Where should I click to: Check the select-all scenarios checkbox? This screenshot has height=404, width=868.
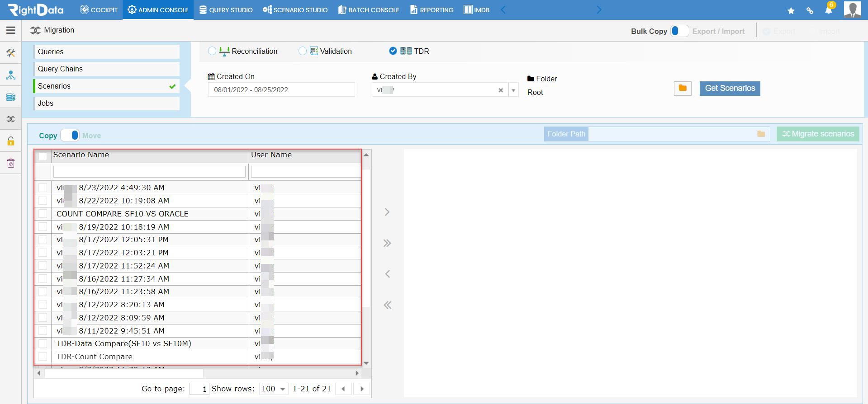[x=43, y=156]
